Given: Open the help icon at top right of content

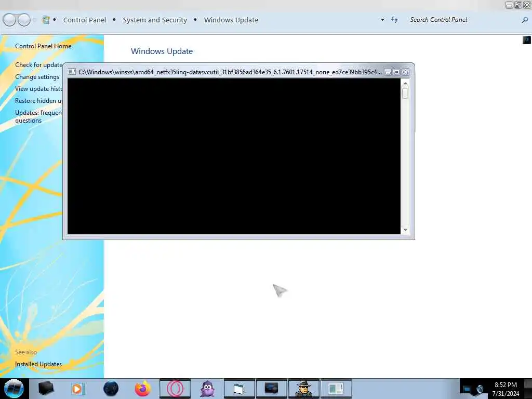Looking at the screenshot, I should [x=527, y=40].
